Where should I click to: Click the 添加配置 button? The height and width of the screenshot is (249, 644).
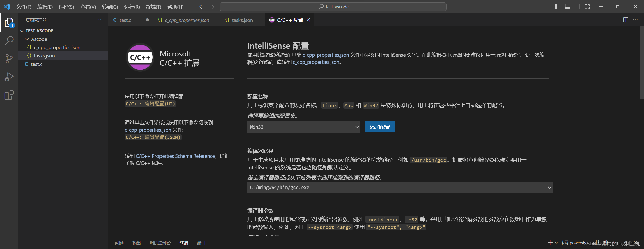coord(380,127)
